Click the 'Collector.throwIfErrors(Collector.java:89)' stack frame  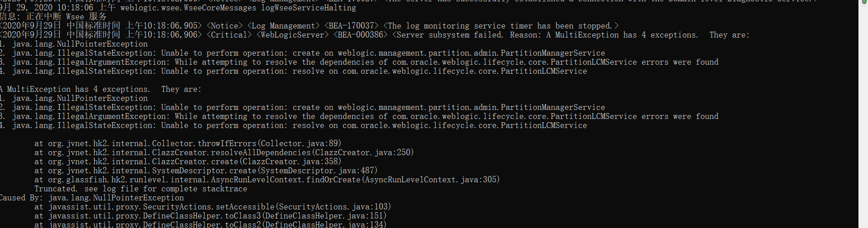[x=188, y=143]
